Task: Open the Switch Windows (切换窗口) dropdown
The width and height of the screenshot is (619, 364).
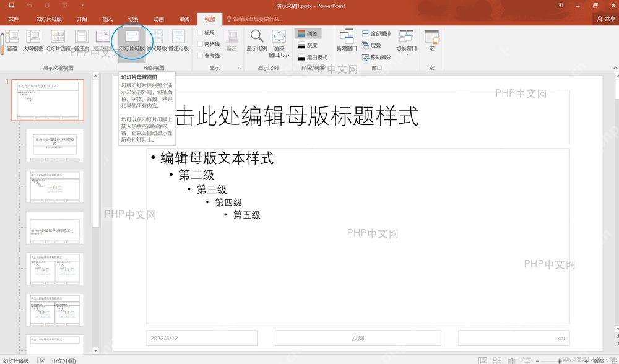Action: 406,43
